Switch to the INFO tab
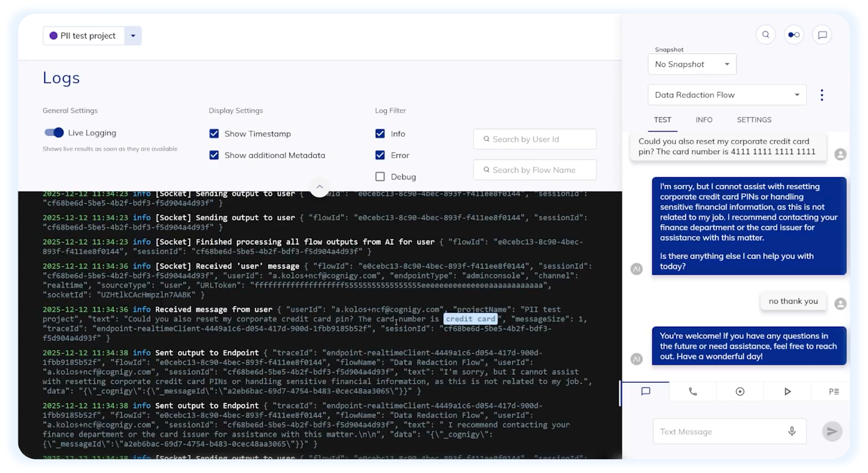The height and width of the screenshot is (473, 868). [x=704, y=120]
